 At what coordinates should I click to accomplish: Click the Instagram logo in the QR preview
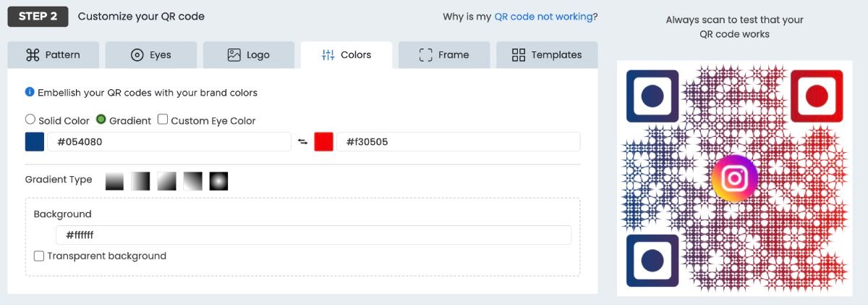click(x=734, y=178)
